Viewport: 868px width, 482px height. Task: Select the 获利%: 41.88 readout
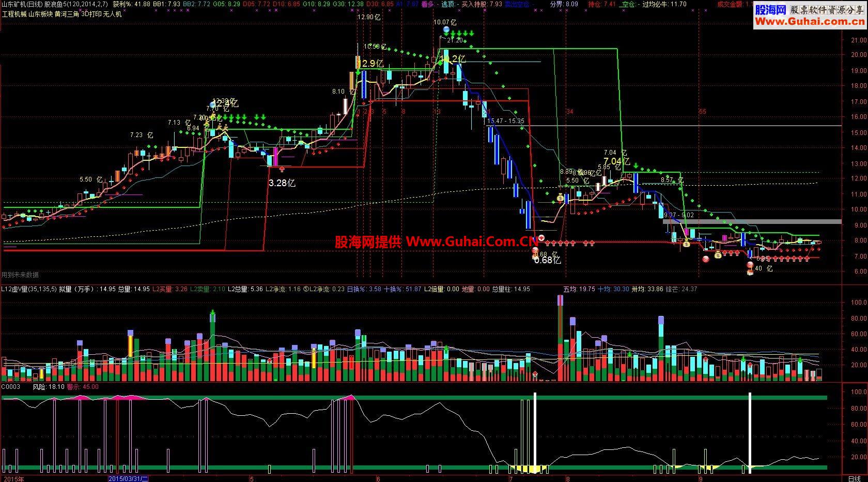coord(132,4)
